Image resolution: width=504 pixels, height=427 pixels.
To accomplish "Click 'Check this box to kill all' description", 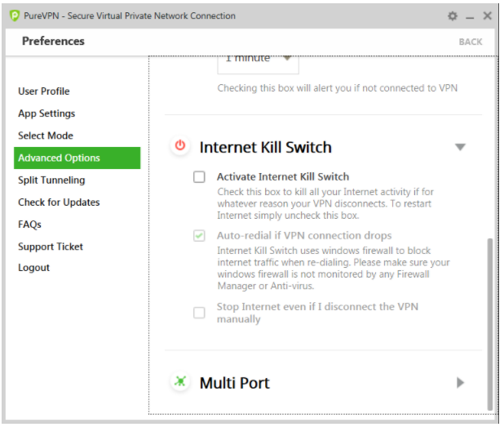I will [x=325, y=203].
